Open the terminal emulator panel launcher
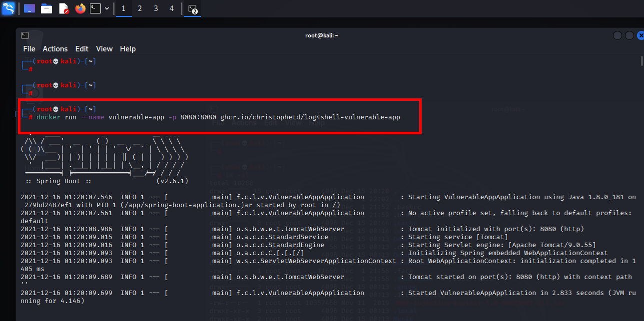Image resolution: width=644 pixels, height=321 pixels. click(95, 8)
